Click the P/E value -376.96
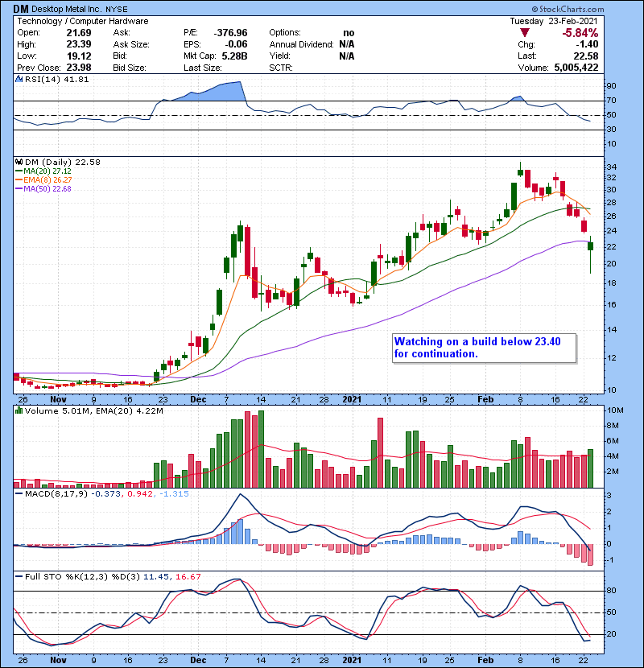 [230, 33]
